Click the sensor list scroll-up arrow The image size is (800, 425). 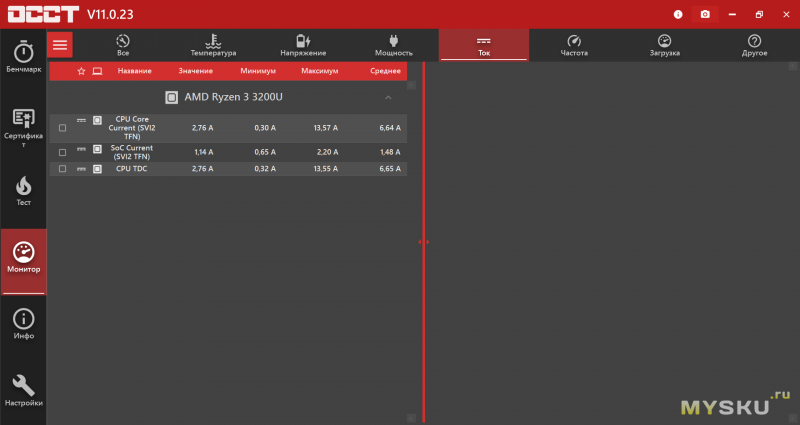411,85
